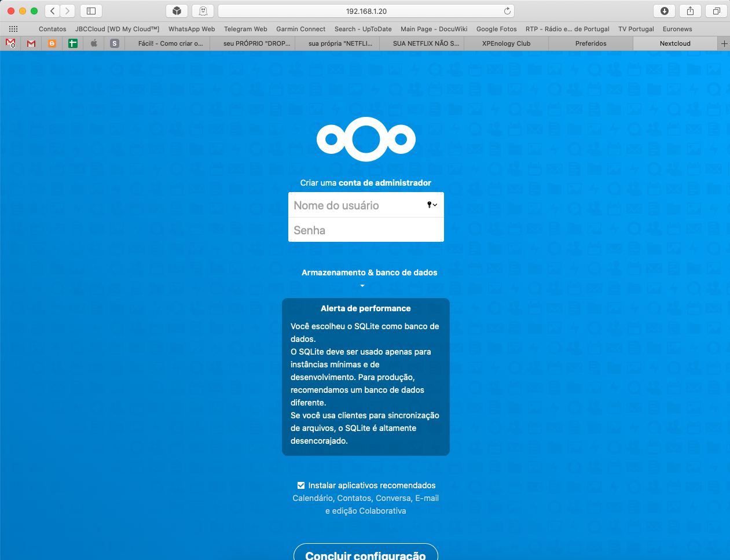Click the Nome do usuário field
This screenshot has width=730, height=560.
356,205
